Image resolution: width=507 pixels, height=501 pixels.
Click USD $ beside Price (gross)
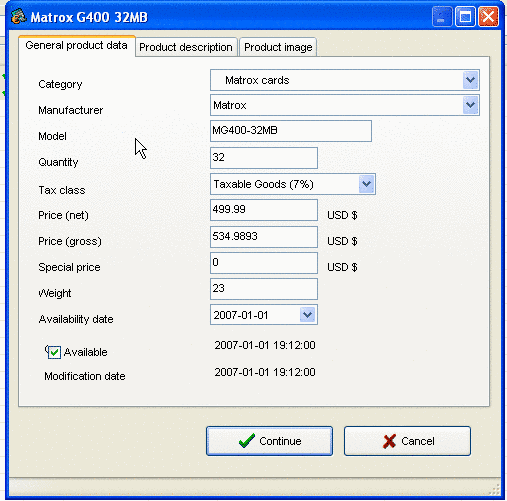point(342,241)
